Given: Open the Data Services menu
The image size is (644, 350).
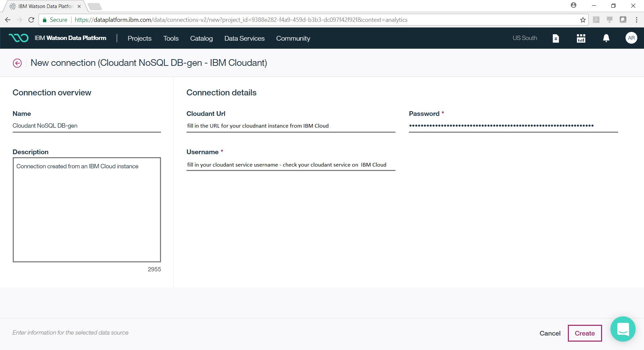Looking at the screenshot, I should point(245,38).
